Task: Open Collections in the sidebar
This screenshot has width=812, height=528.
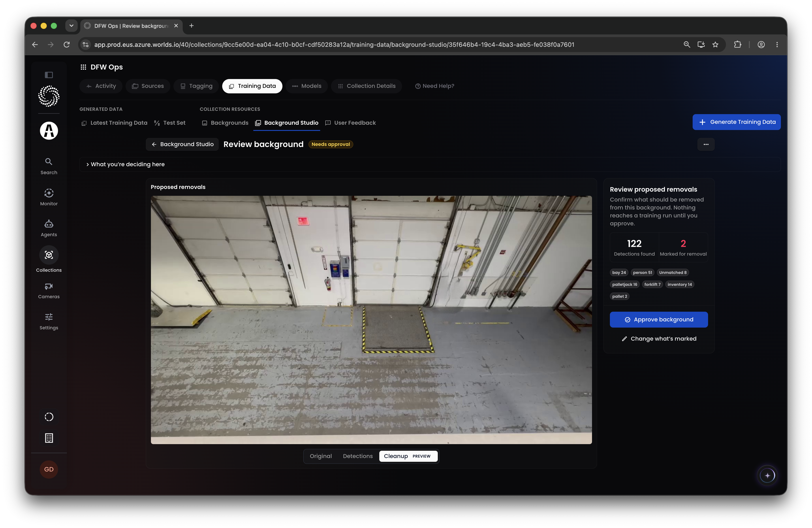Action: 49,259
